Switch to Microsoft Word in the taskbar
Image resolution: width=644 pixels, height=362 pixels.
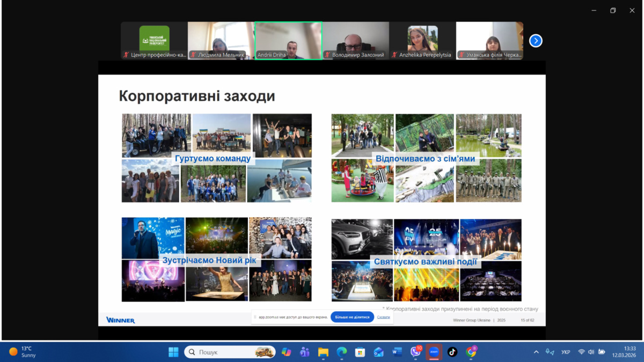point(397,352)
